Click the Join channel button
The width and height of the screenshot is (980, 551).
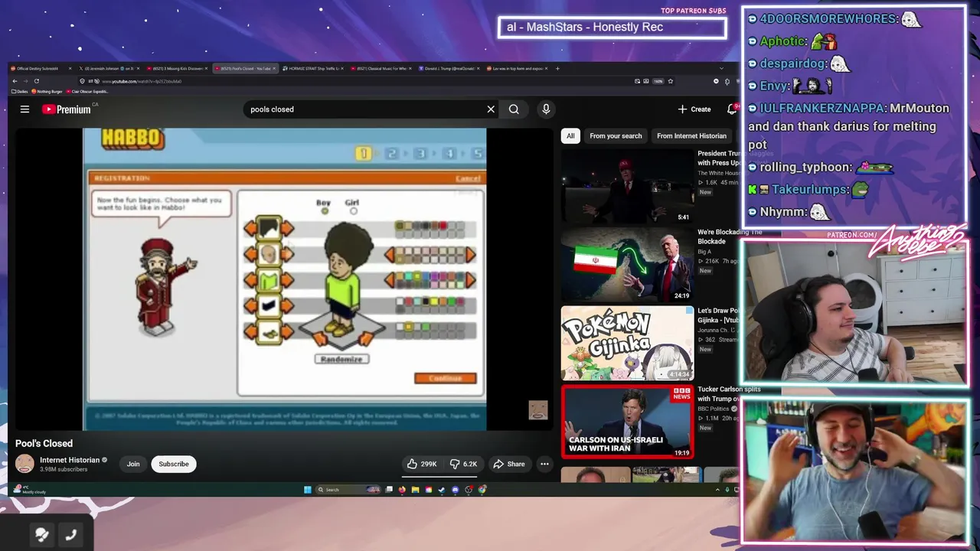[133, 464]
